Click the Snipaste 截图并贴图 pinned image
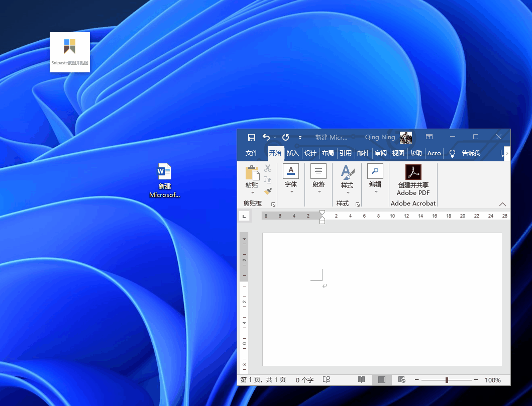 (70, 52)
